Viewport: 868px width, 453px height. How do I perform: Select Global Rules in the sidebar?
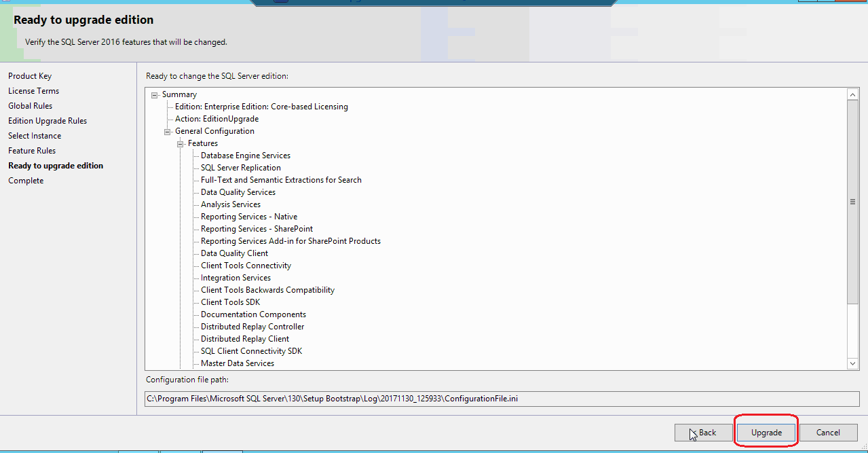pos(31,105)
